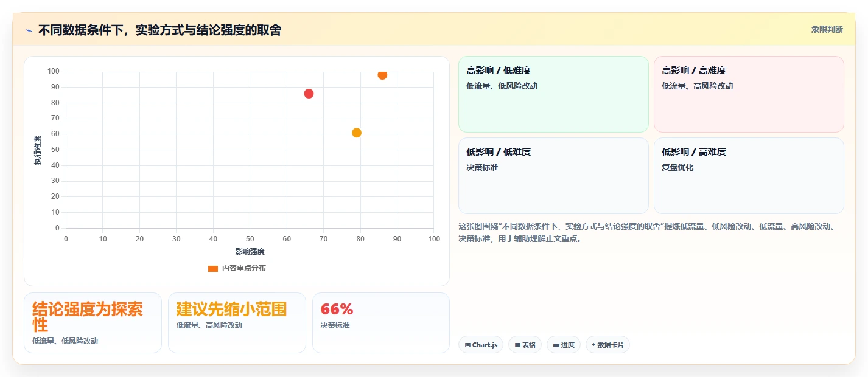Click the 数据卡片 tag chip
This screenshot has width=868, height=377.
[x=607, y=345]
